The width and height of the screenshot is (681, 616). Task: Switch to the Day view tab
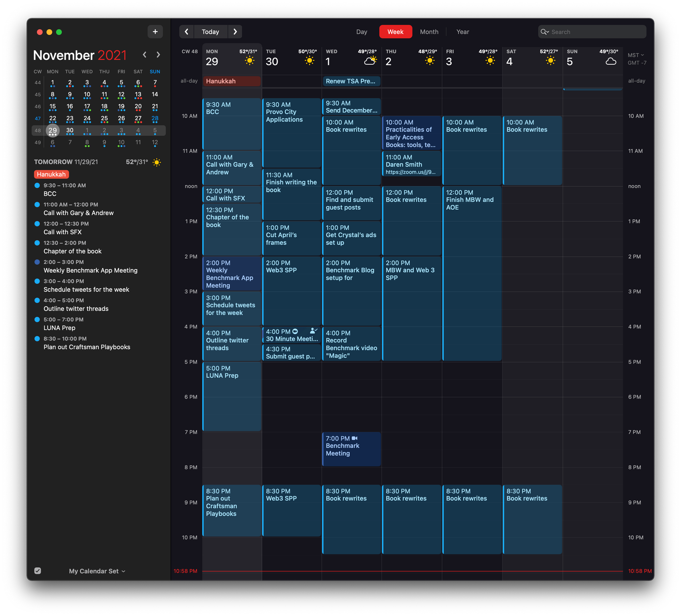pos(361,32)
